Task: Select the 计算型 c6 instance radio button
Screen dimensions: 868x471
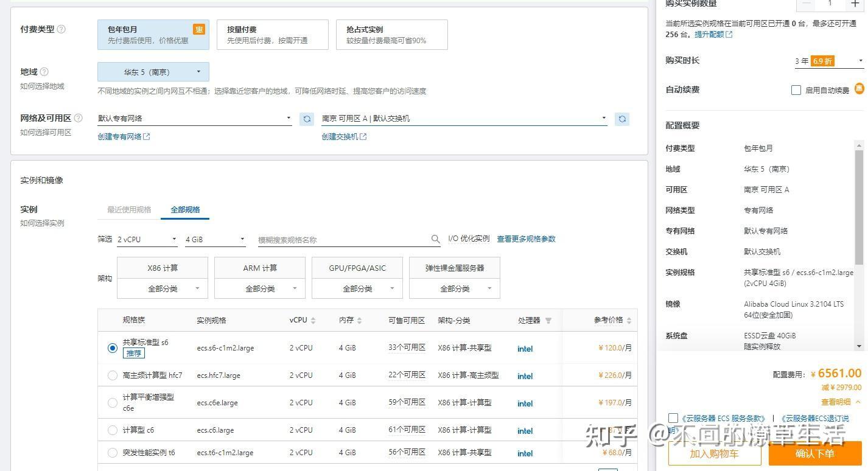Action: [113, 430]
